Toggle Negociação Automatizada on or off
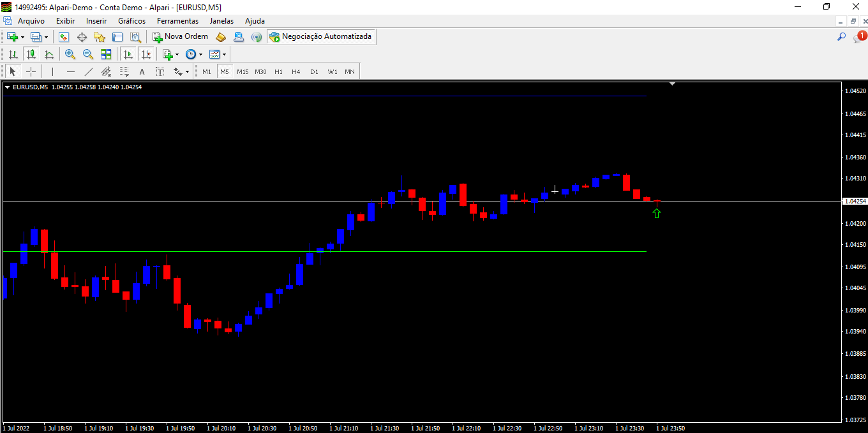Viewport: 868px width, 433px height. (320, 37)
